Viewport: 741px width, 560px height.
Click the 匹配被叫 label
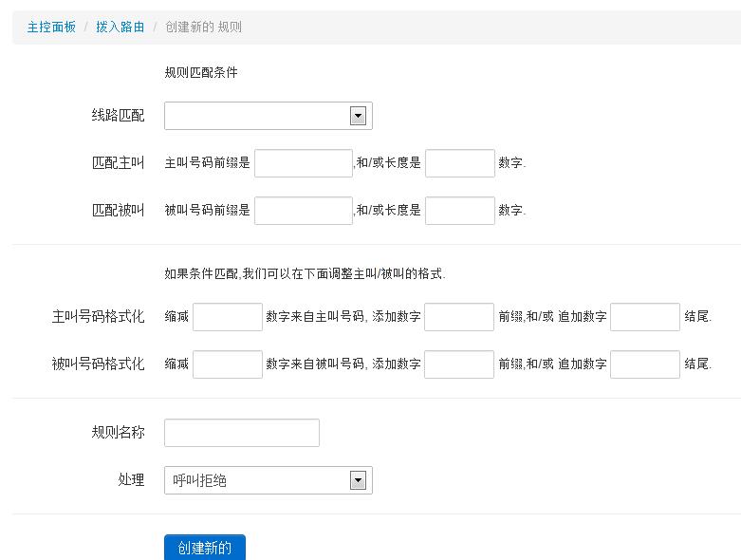click(x=118, y=210)
